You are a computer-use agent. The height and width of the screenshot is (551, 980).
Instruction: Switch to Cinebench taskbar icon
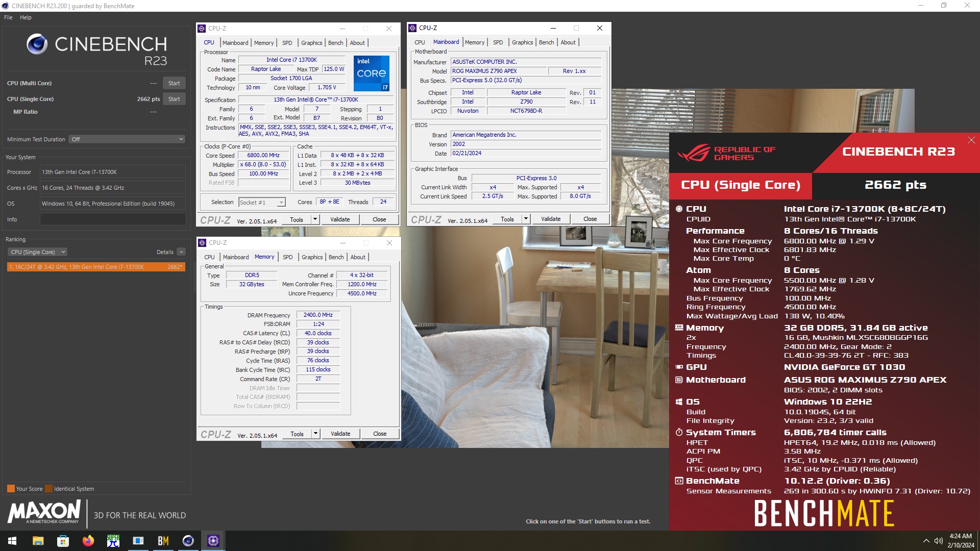pos(188,541)
